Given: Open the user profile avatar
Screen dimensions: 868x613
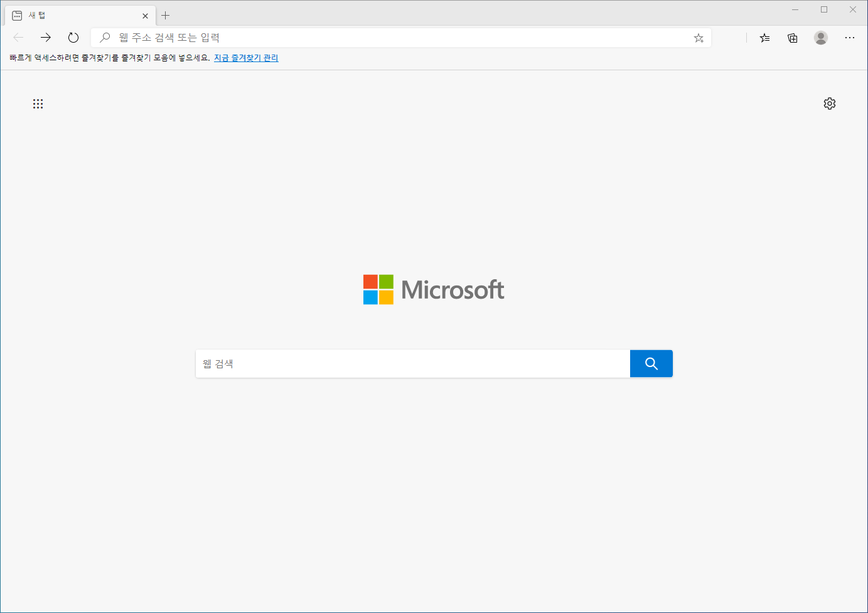Looking at the screenshot, I should pyautogui.click(x=821, y=38).
